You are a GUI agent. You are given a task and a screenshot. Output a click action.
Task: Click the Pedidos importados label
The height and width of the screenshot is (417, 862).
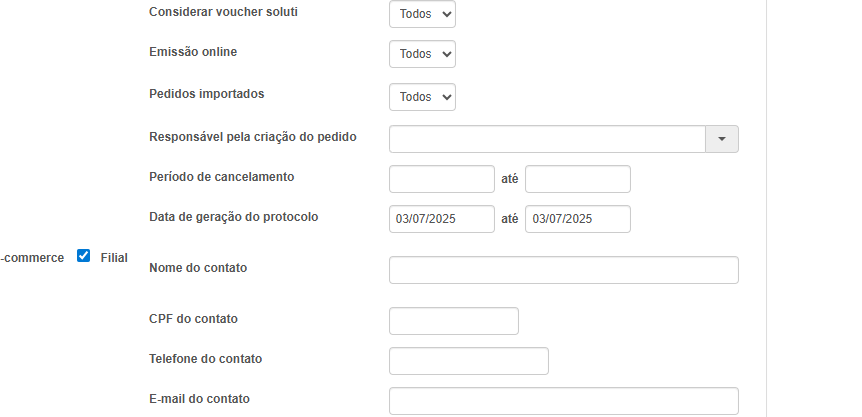[x=206, y=94]
